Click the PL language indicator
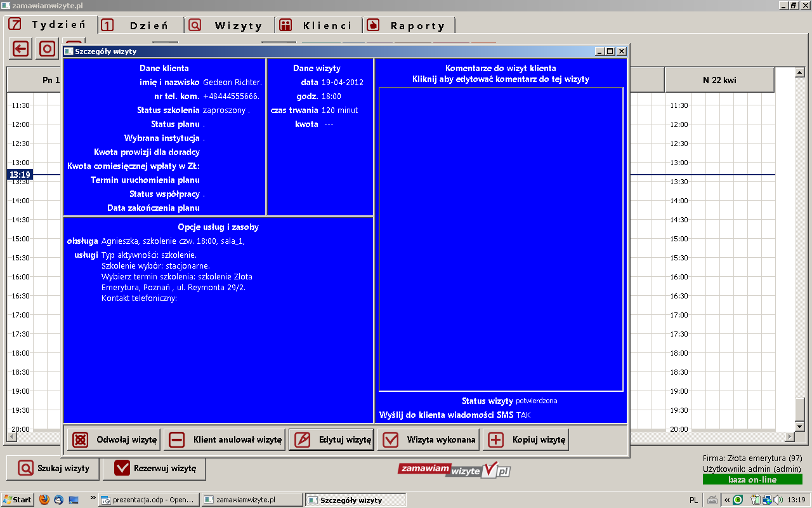Image resolution: width=812 pixels, height=508 pixels. [x=693, y=500]
